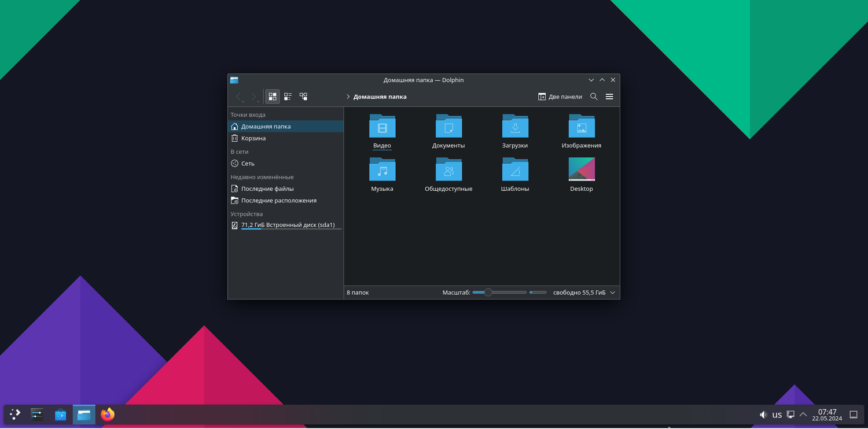Select the Изображения folder icon
This screenshot has height=429, width=868.
(582, 126)
